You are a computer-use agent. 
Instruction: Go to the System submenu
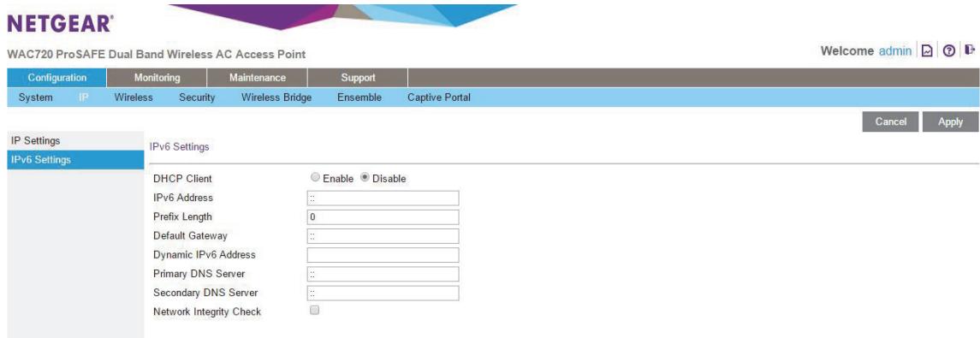pos(36,98)
